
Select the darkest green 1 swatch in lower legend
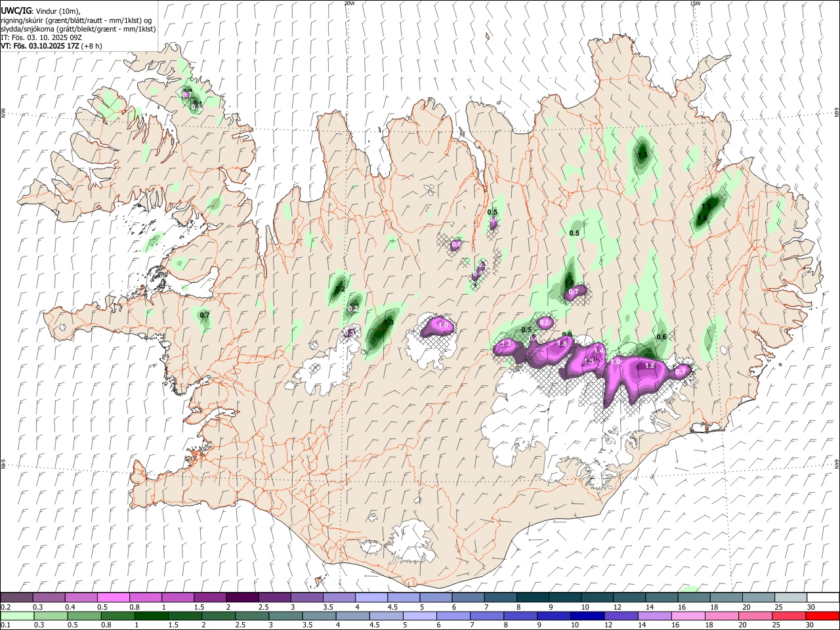pyautogui.click(x=151, y=616)
